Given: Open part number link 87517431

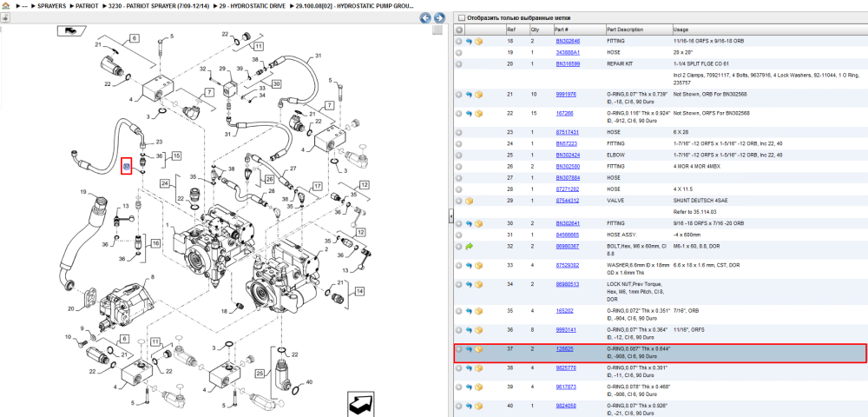Looking at the screenshot, I should 567,132.
